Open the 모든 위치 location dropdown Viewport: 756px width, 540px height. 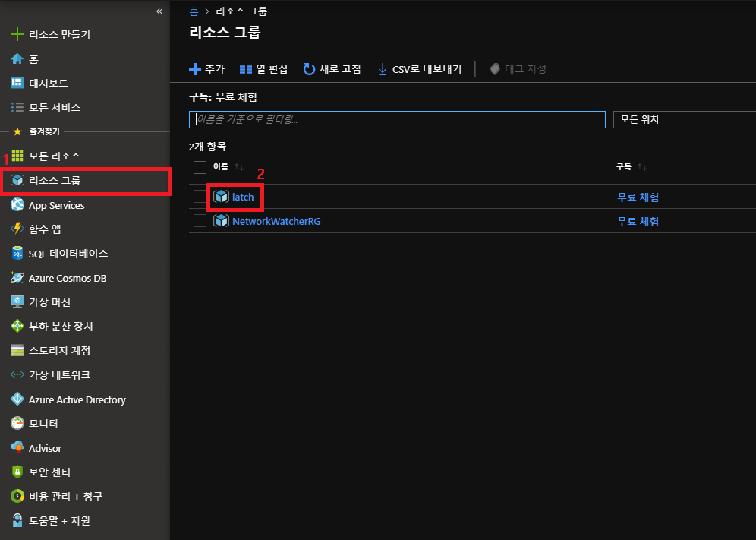click(x=684, y=119)
